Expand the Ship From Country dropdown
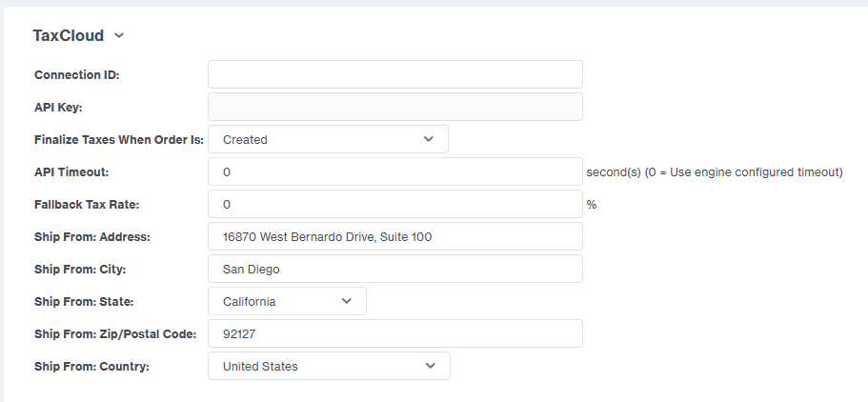This screenshot has height=402, width=868. point(329,366)
